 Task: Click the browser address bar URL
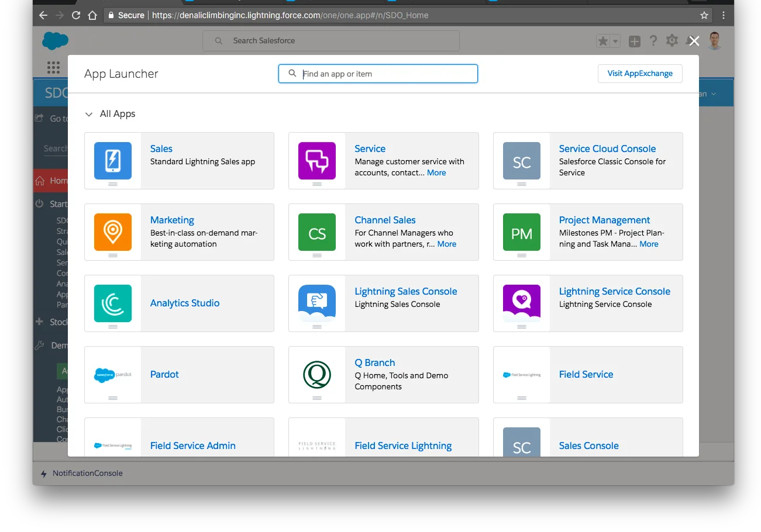pos(290,15)
